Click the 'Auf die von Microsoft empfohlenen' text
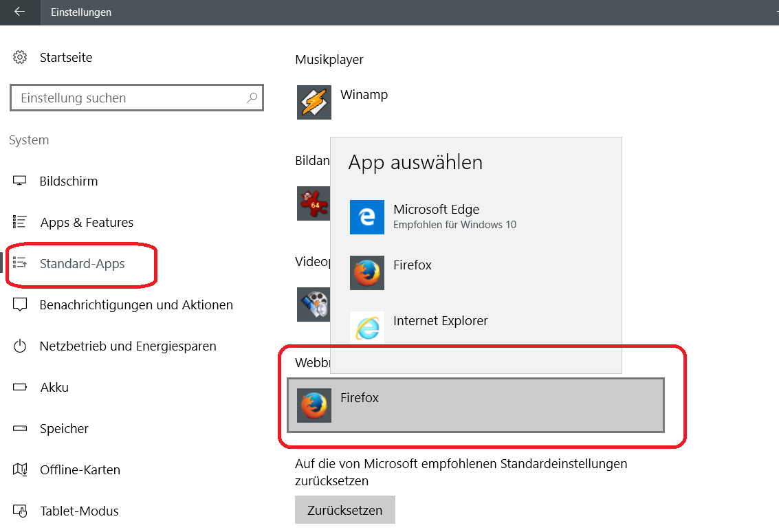The width and height of the screenshot is (779, 532). click(x=461, y=472)
